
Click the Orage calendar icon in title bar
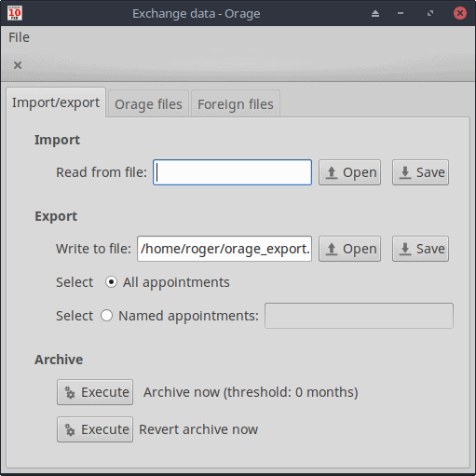coord(15,13)
